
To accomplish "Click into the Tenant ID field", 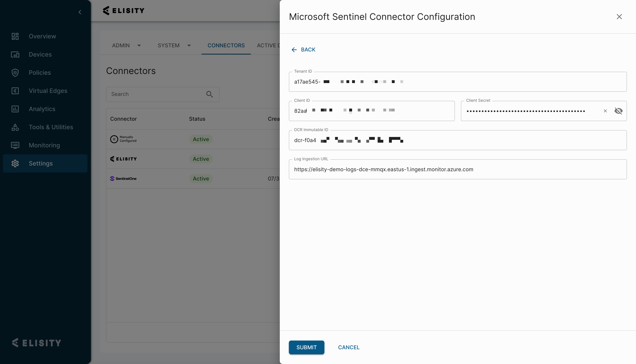I will [x=458, y=82].
